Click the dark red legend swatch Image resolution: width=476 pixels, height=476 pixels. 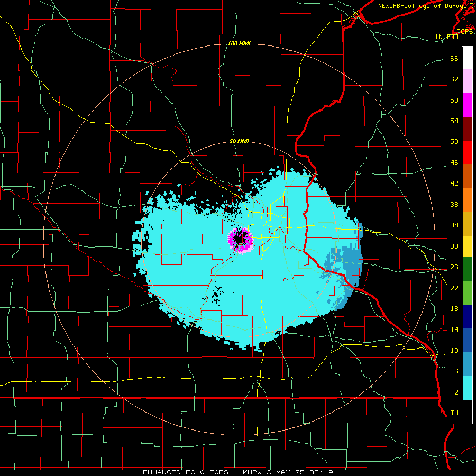tap(467, 130)
